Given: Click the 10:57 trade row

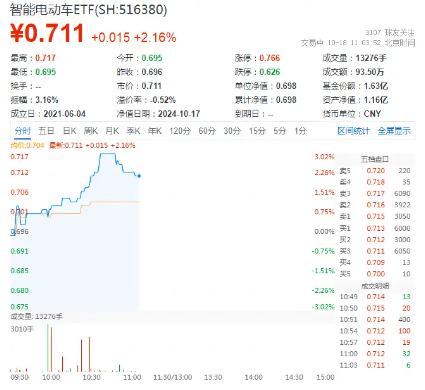Looking at the screenshot, I should [375, 342].
